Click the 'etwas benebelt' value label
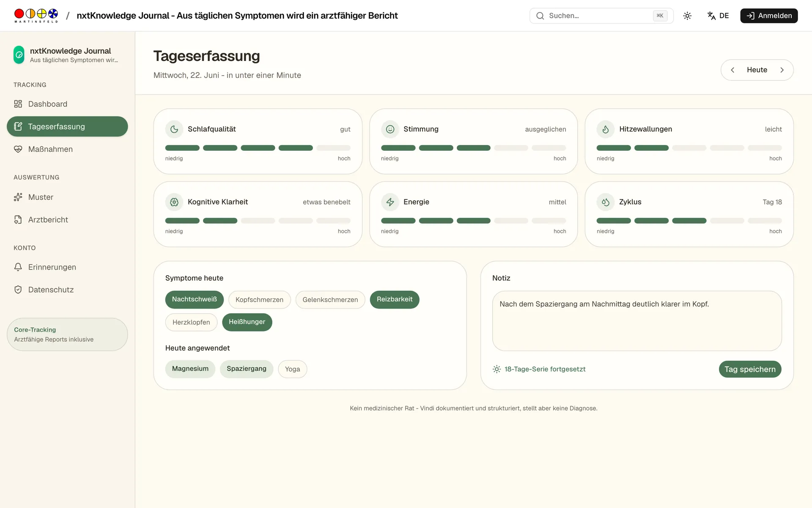Screen dimensions: 812x508 coord(326,202)
